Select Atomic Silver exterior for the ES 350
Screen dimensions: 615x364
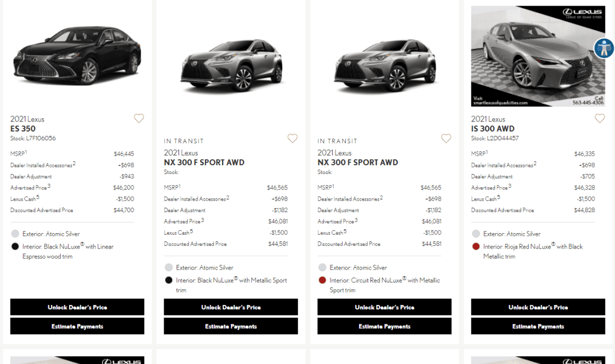[15, 234]
